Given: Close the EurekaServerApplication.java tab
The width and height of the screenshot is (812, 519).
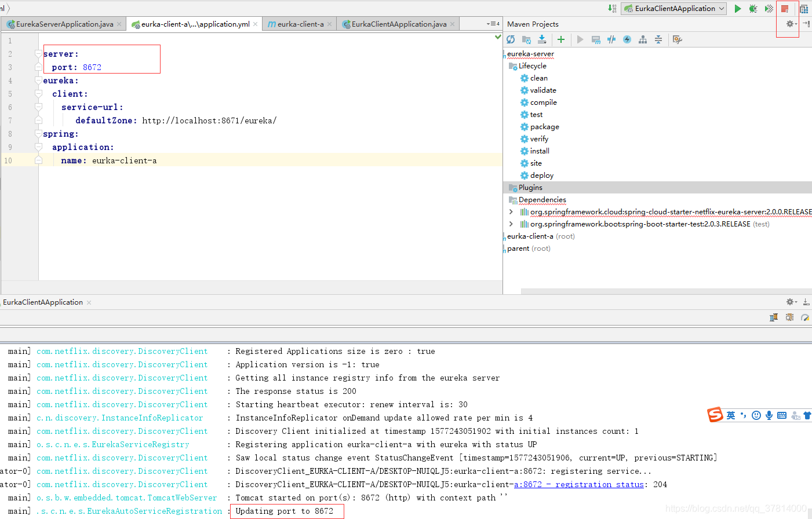Looking at the screenshot, I should click(x=119, y=24).
